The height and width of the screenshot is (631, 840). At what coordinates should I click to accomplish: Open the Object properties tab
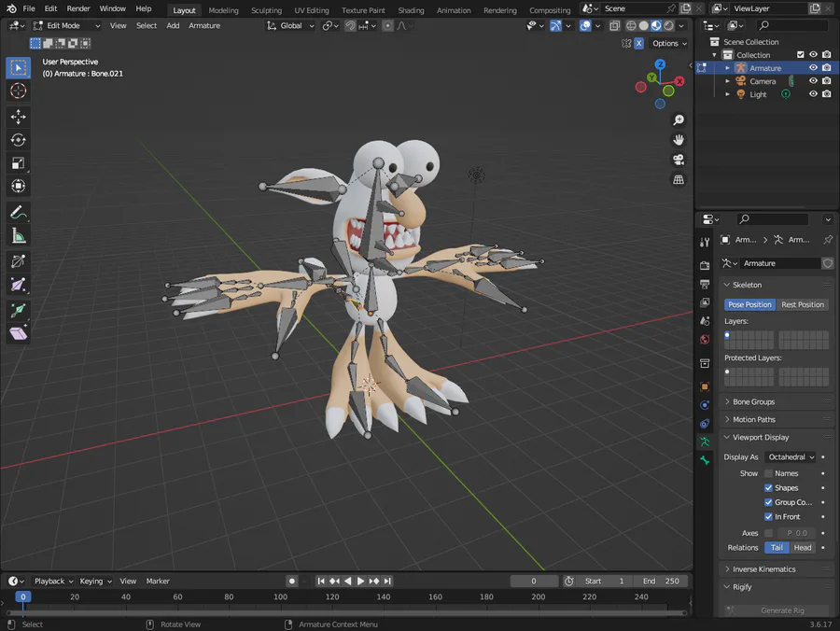click(705, 386)
